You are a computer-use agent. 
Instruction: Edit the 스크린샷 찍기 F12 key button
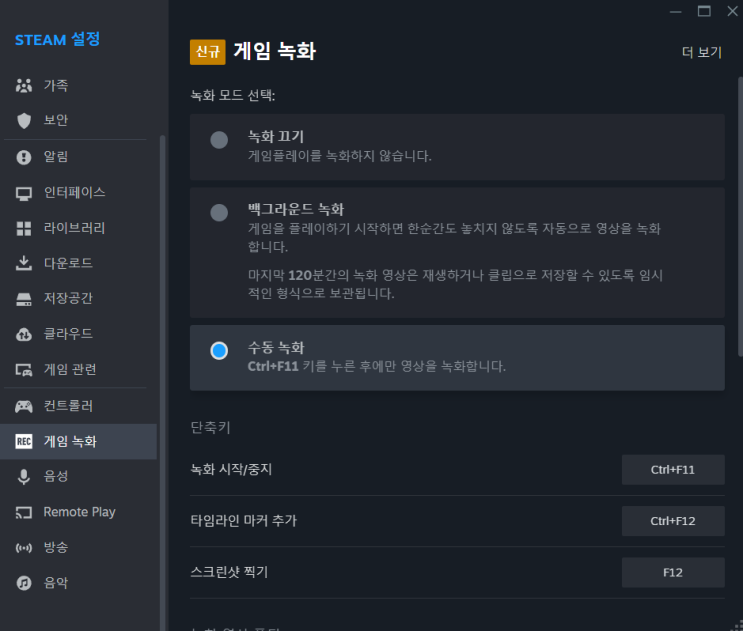click(x=673, y=573)
